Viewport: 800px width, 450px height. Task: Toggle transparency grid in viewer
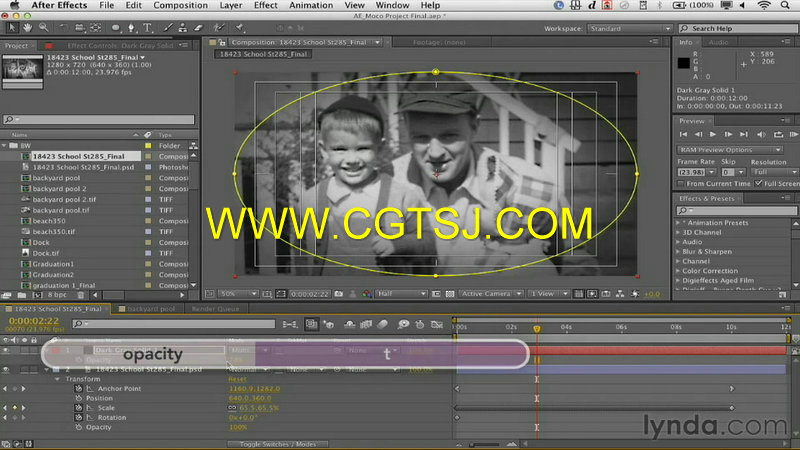click(449, 294)
